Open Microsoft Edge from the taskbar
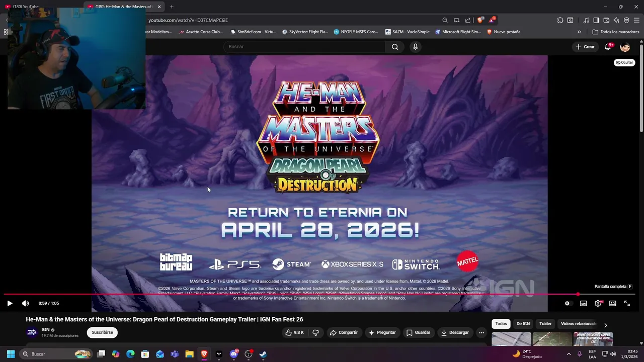The width and height of the screenshot is (644, 362). (130, 354)
